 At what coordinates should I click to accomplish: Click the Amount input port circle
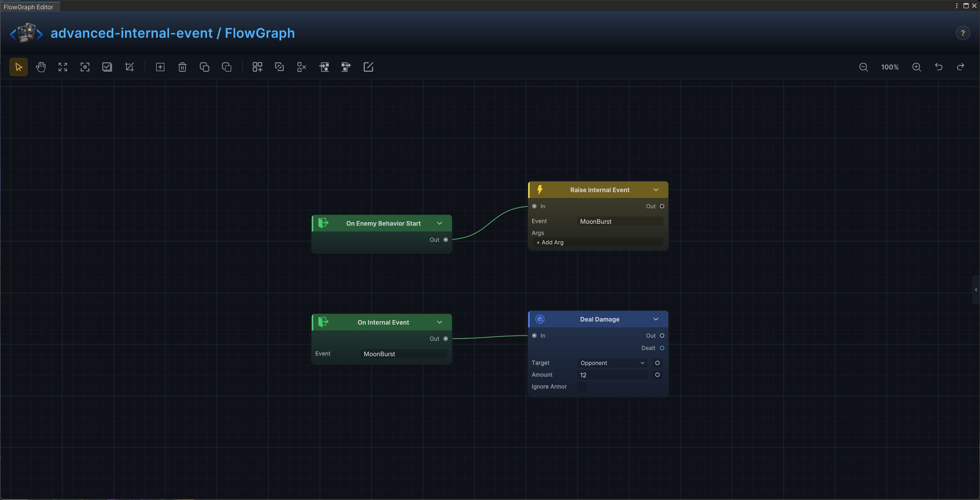pos(657,375)
